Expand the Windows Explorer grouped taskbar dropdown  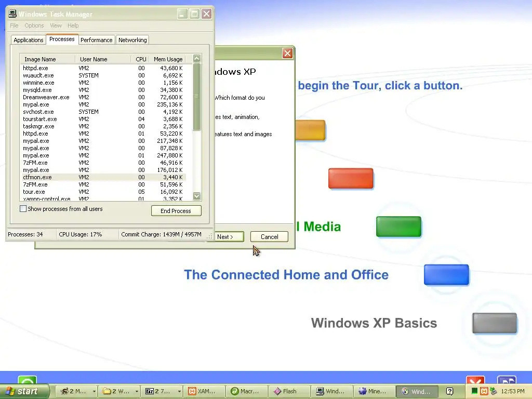click(x=137, y=391)
